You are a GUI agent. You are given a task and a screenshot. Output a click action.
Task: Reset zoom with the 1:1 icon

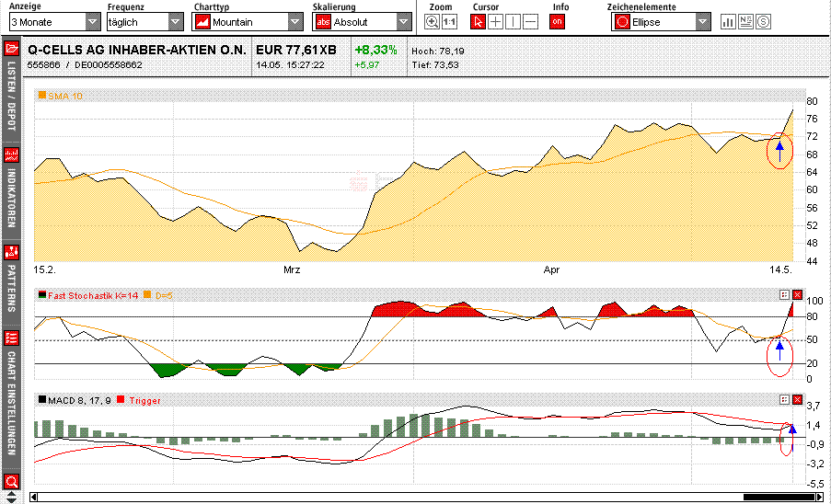[449, 22]
